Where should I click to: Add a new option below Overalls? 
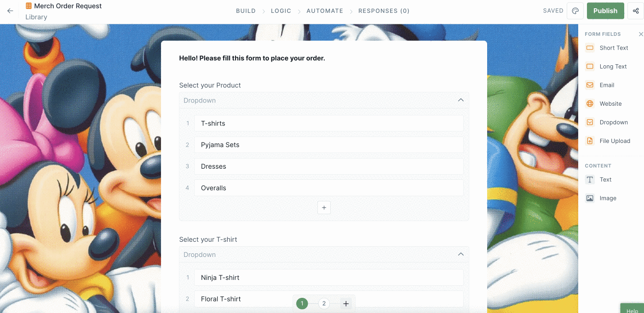pyautogui.click(x=324, y=208)
